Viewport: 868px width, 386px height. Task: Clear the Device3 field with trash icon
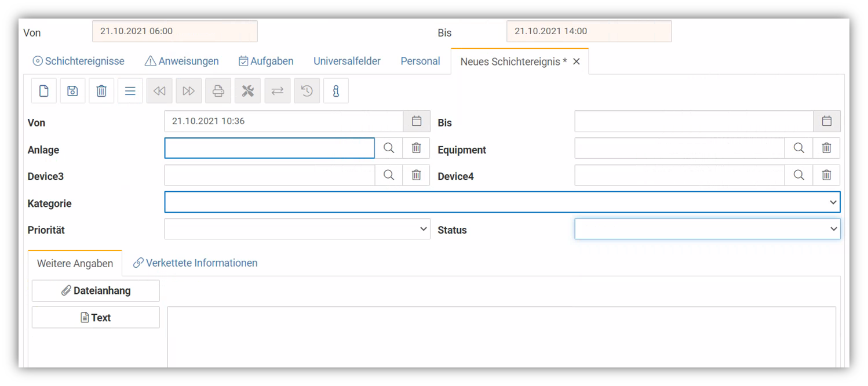(417, 175)
